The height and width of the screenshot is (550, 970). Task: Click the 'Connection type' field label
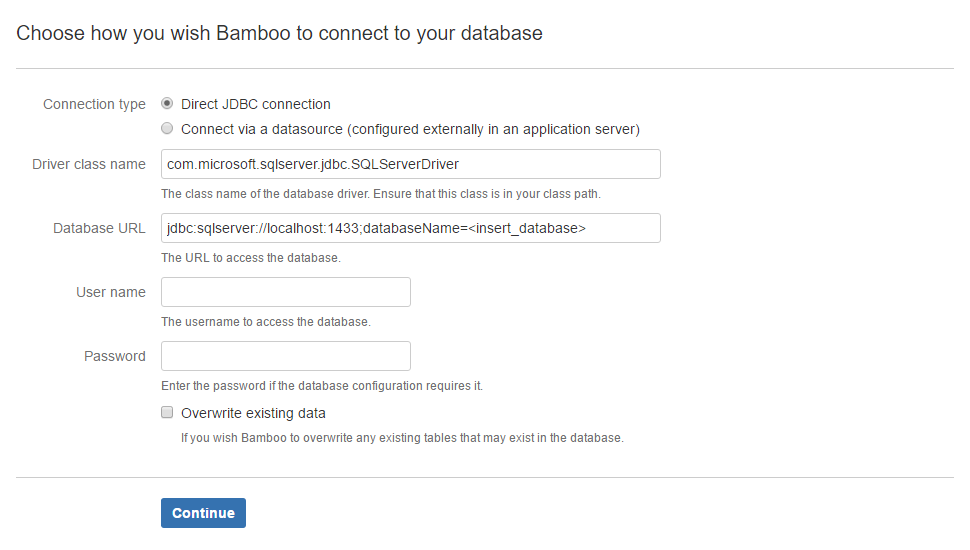[x=94, y=104]
